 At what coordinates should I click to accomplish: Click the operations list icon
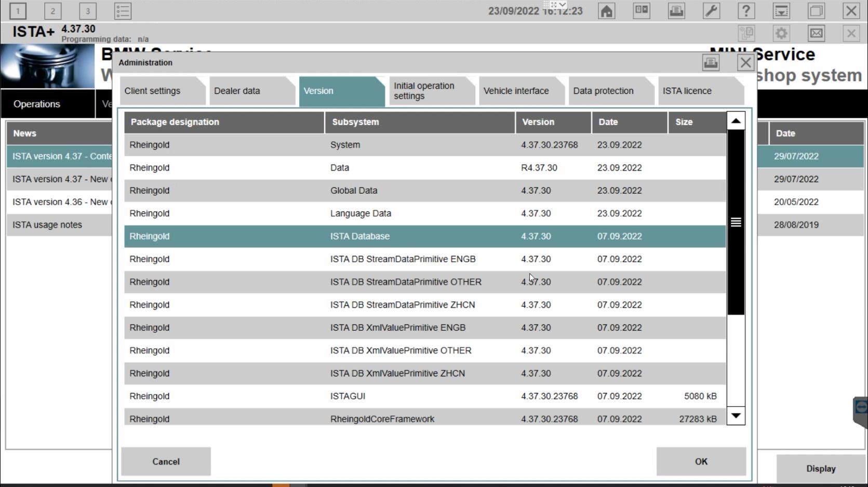click(x=123, y=11)
